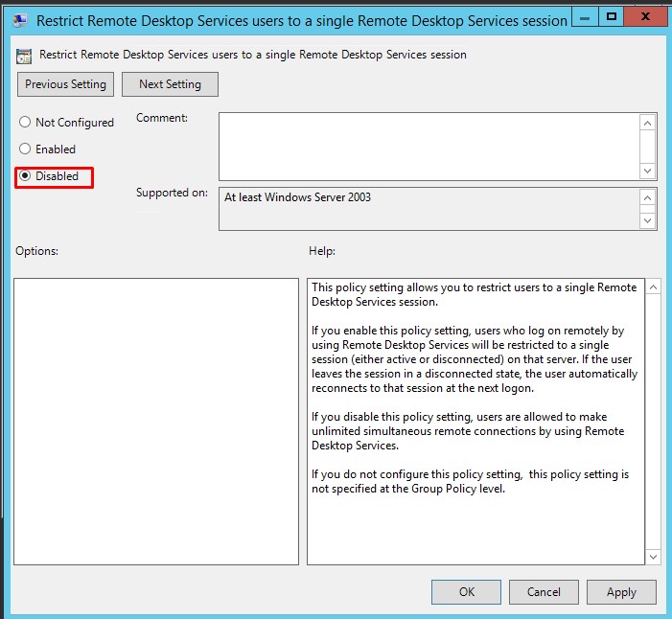Click the policy setting icon beside the heading
This screenshot has width=672, height=619.
25,55
